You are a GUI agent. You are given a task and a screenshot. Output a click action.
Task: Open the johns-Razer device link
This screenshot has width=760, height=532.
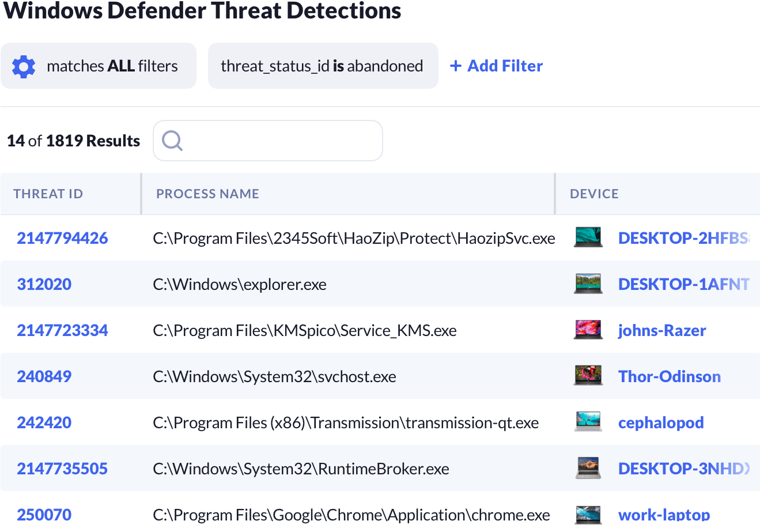pos(662,330)
